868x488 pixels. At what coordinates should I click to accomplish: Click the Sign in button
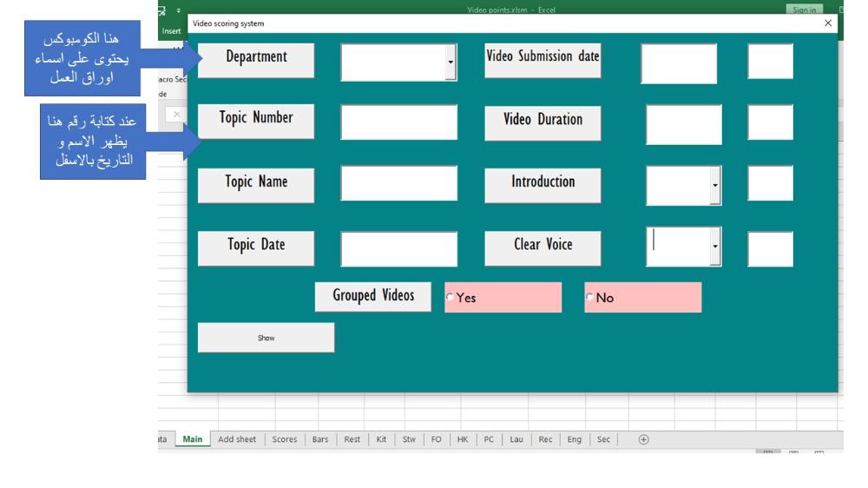805,10
